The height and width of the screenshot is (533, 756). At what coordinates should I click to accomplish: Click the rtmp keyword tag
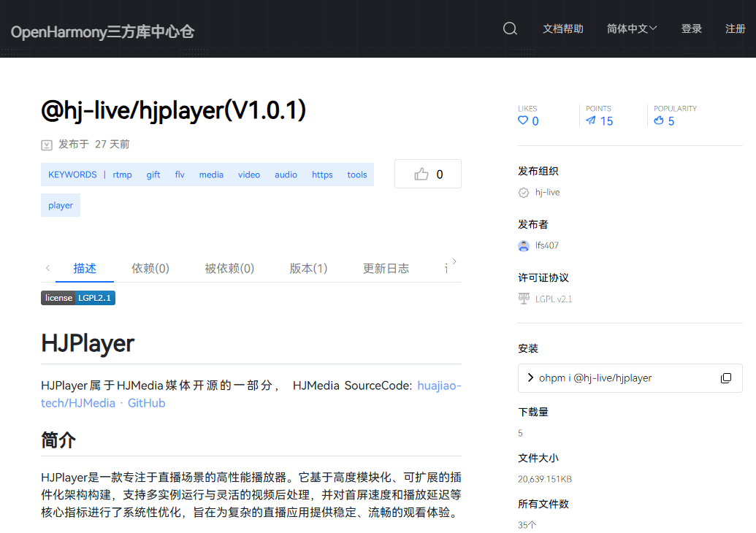(x=123, y=175)
